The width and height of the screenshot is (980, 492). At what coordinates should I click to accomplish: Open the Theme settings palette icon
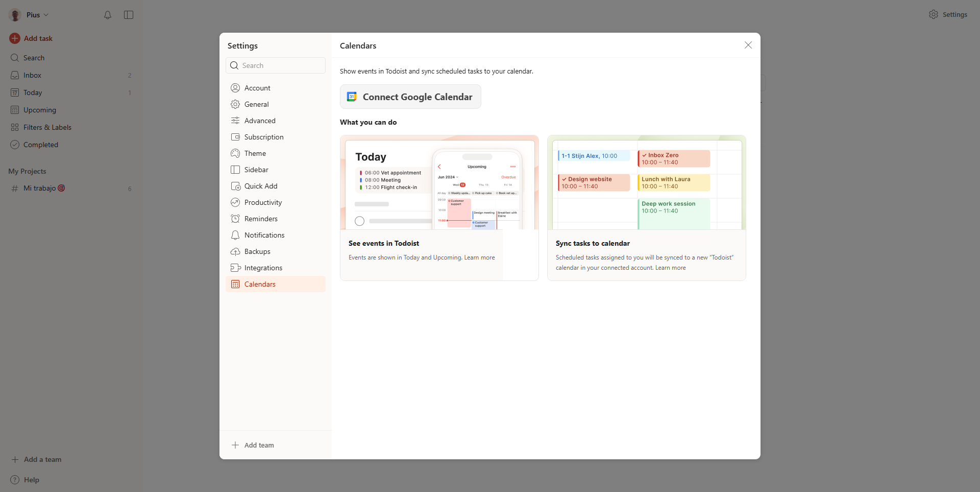tap(235, 153)
